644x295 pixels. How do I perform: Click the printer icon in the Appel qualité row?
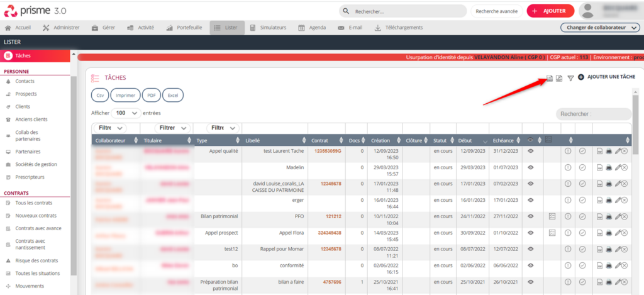tap(609, 151)
